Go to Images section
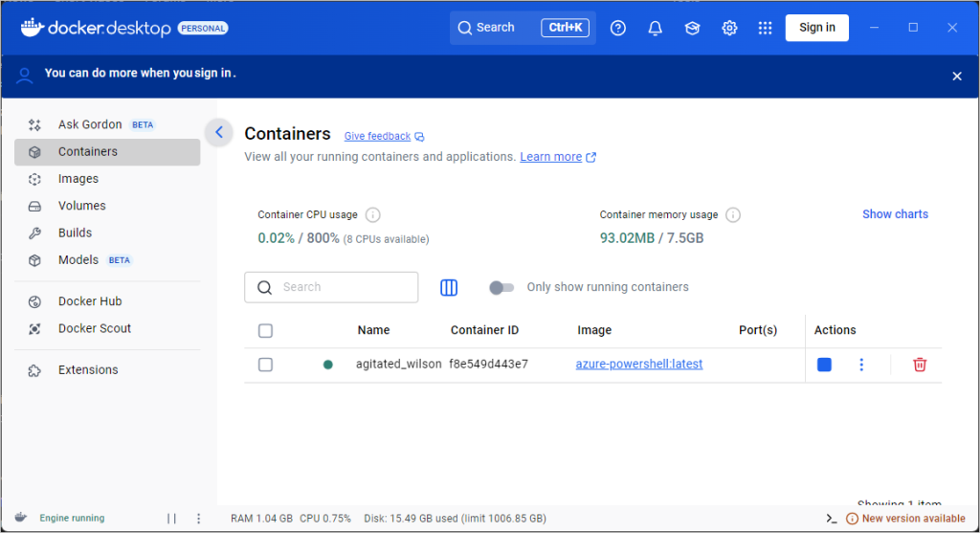 (x=107, y=179)
